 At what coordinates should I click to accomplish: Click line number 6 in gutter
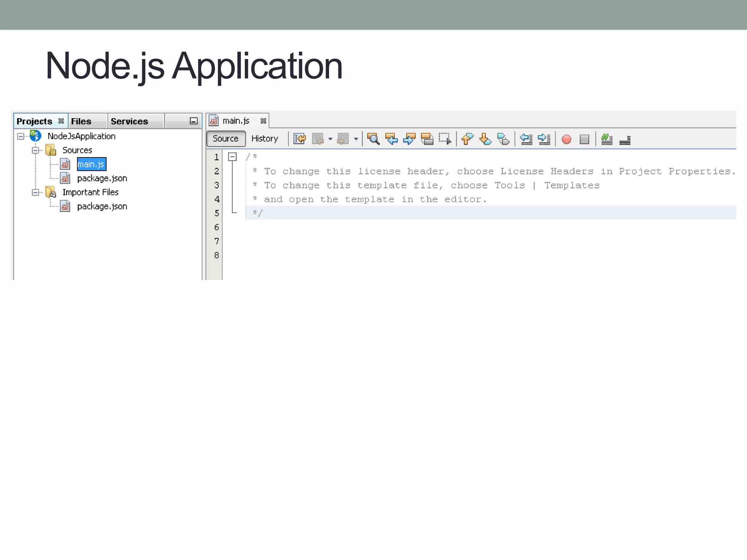click(x=217, y=227)
